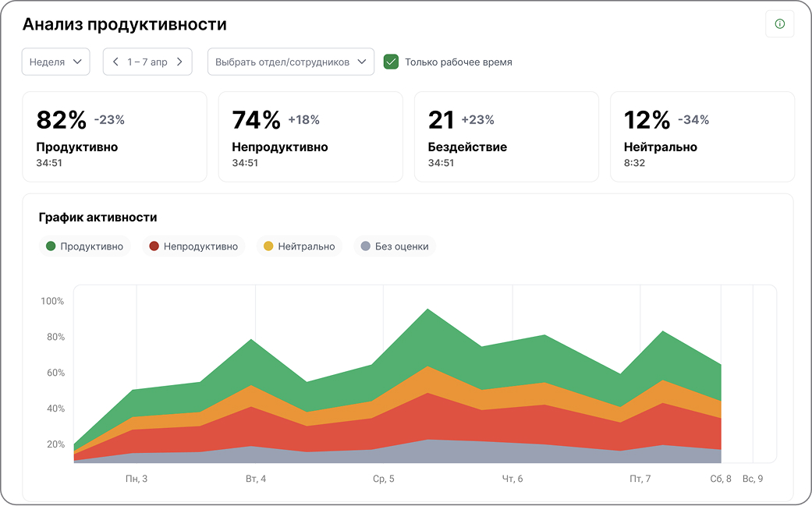
Task: Uncheck the Только рабочее время checkbox
Action: click(x=392, y=62)
